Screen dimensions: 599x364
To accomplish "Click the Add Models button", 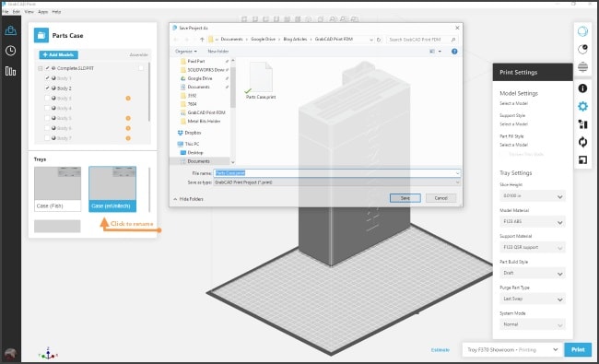I will (x=58, y=54).
